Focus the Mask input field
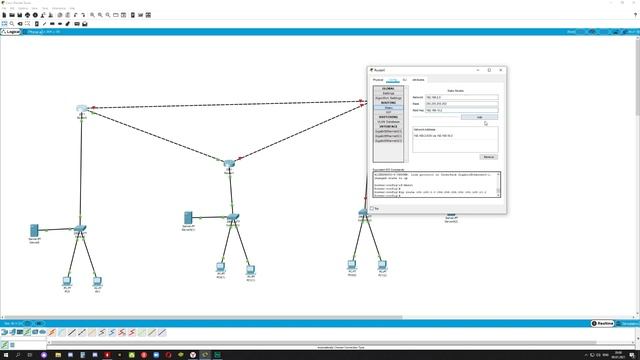Screen dimensions: 640x360 point(462,104)
